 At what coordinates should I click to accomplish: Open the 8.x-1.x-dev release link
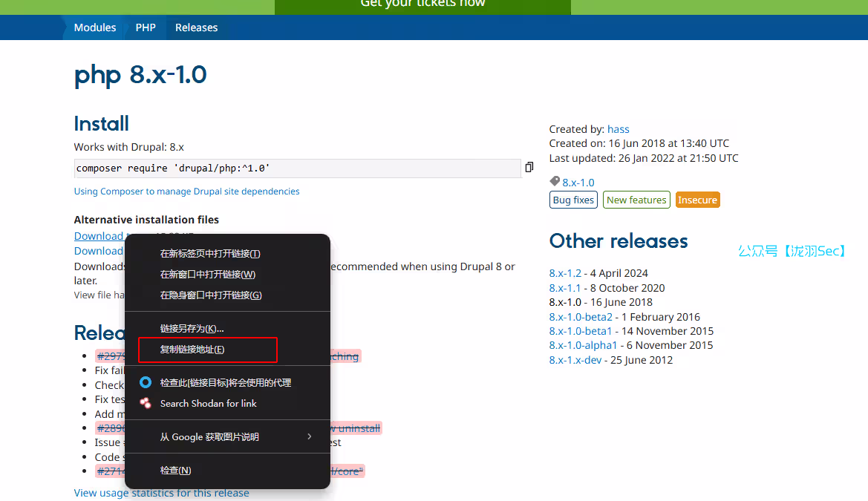pyautogui.click(x=575, y=360)
